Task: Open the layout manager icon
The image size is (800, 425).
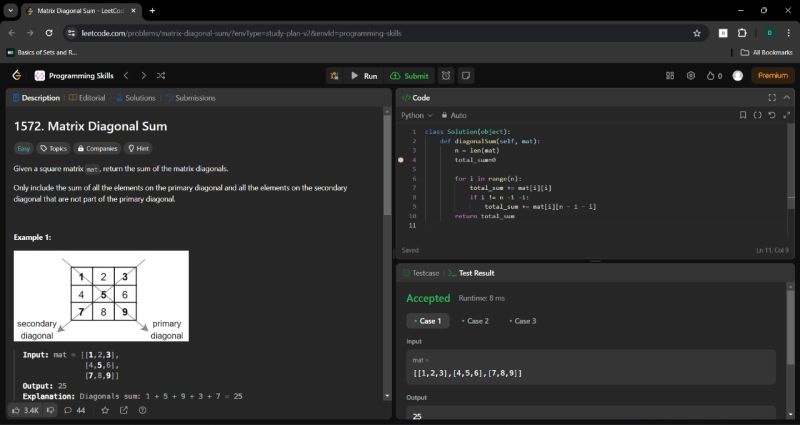Action: point(670,76)
